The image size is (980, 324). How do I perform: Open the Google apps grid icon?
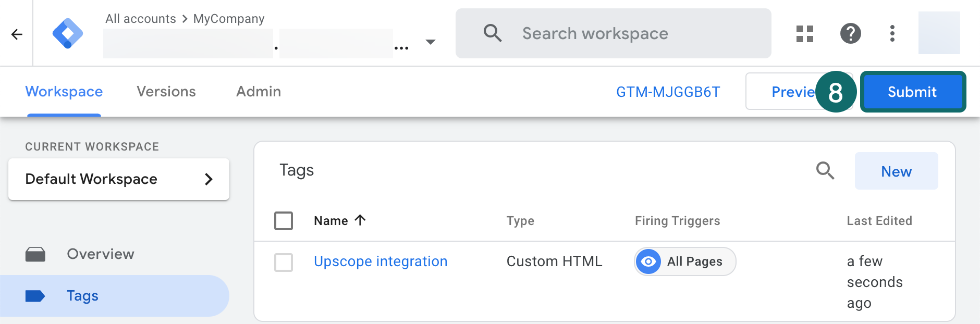pos(805,34)
